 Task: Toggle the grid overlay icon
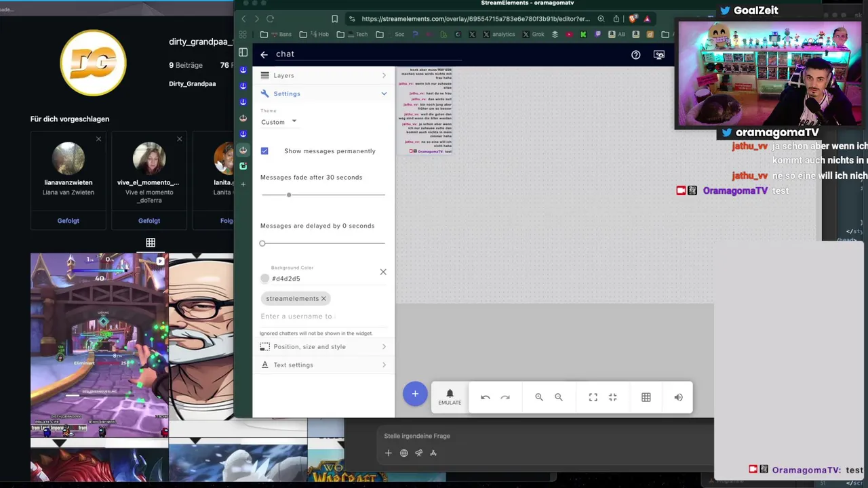click(646, 397)
